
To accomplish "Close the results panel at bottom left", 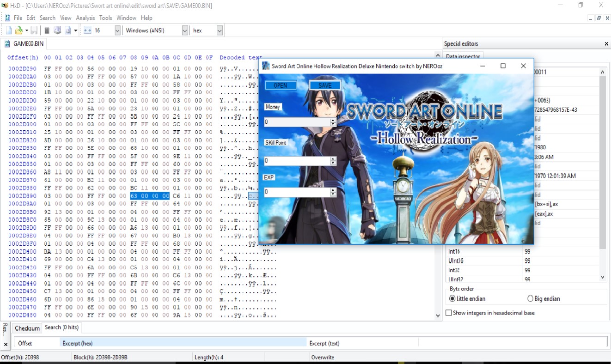I will (x=6, y=345).
